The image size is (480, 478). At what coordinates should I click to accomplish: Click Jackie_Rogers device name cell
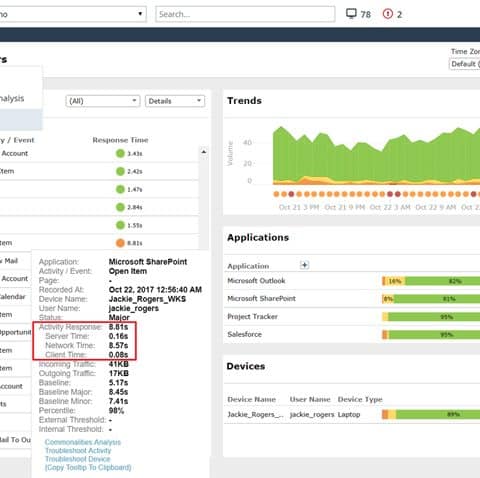pyautogui.click(x=255, y=414)
